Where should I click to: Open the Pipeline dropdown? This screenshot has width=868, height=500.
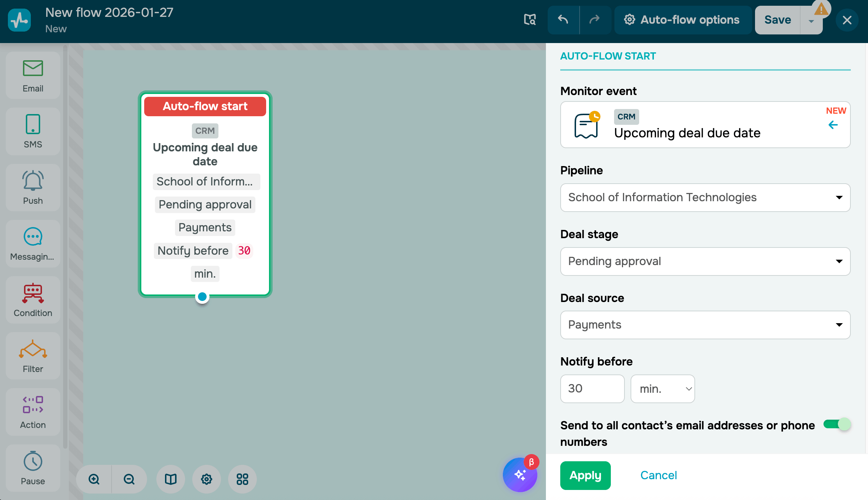pos(705,198)
